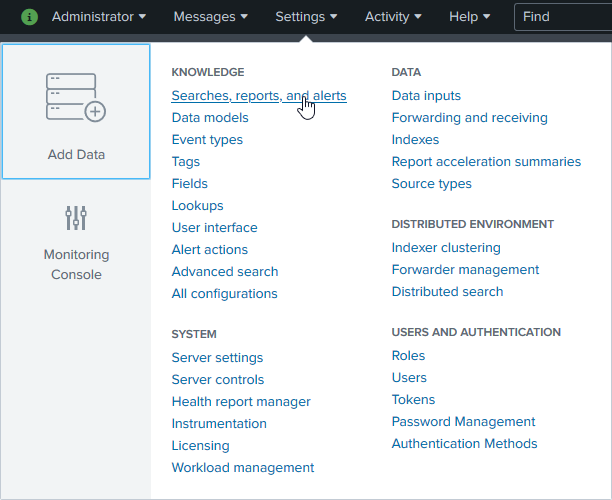The image size is (612, 500).
Task: Open Indexer clustering
Action: 446,247
